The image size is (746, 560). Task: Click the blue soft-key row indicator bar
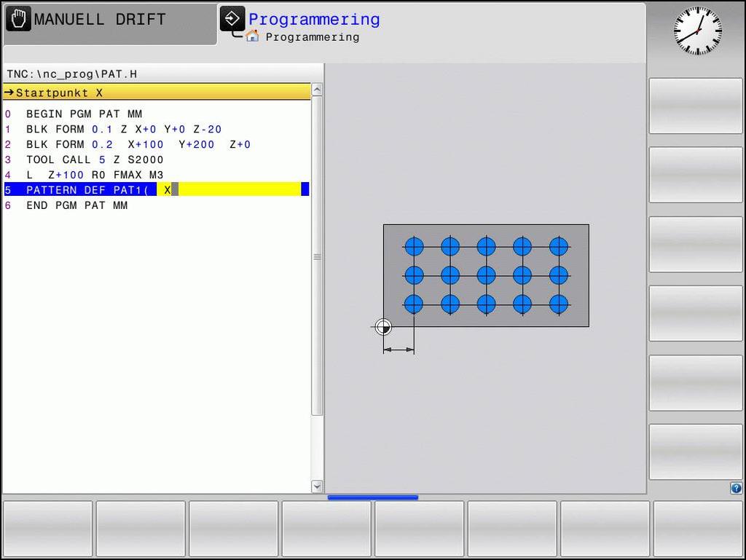tap(373, 497)
